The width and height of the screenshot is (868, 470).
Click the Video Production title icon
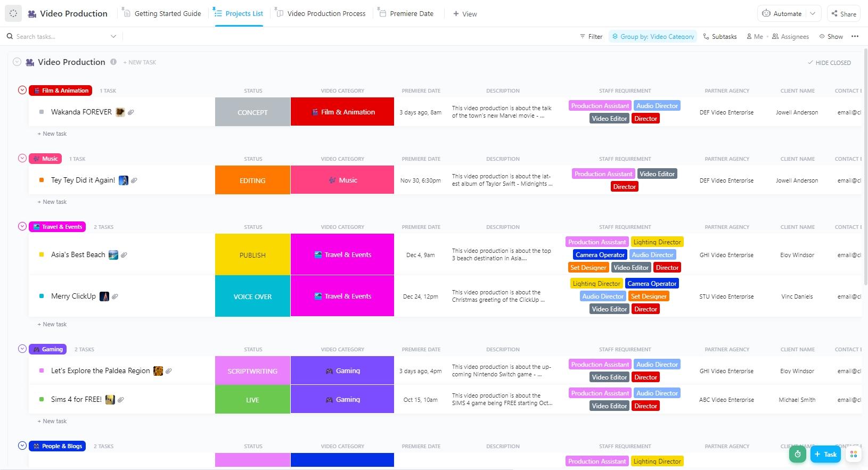pos(32,14)
